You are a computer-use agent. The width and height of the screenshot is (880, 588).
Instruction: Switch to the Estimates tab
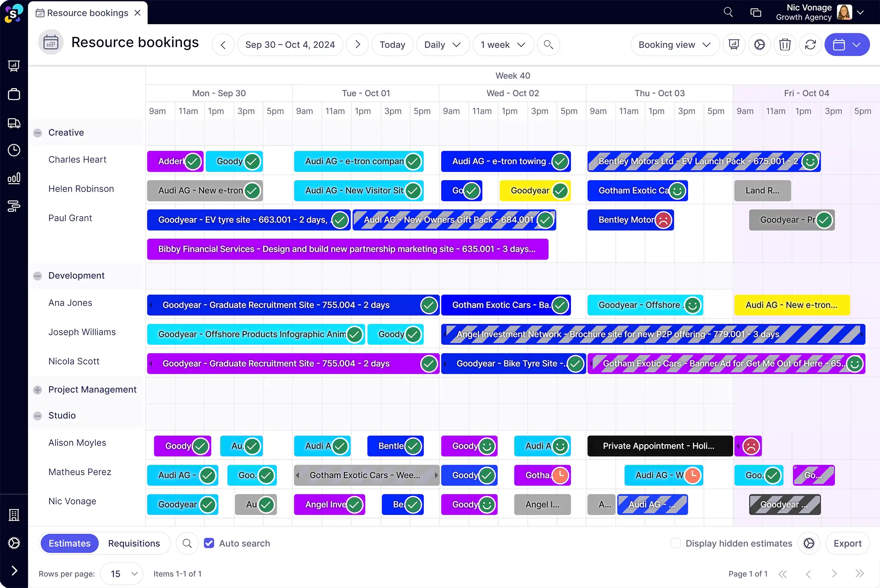click(70, 543)
